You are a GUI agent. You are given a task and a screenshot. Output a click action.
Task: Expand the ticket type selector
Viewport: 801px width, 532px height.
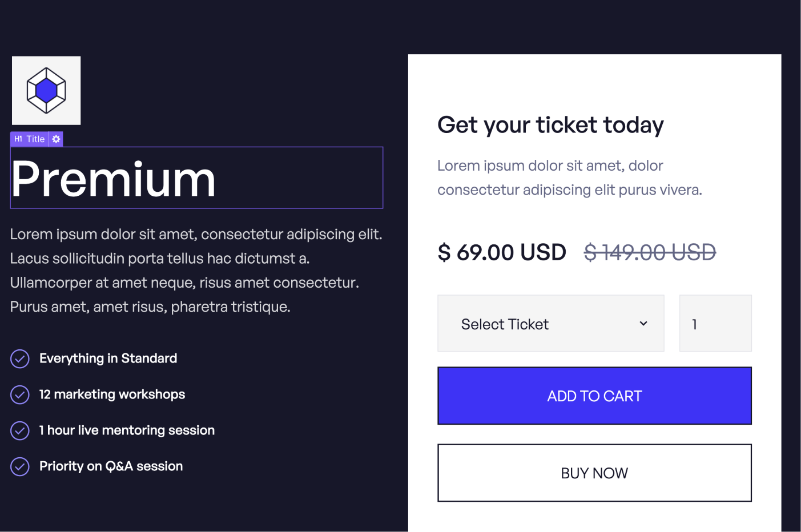click(550, 323)
